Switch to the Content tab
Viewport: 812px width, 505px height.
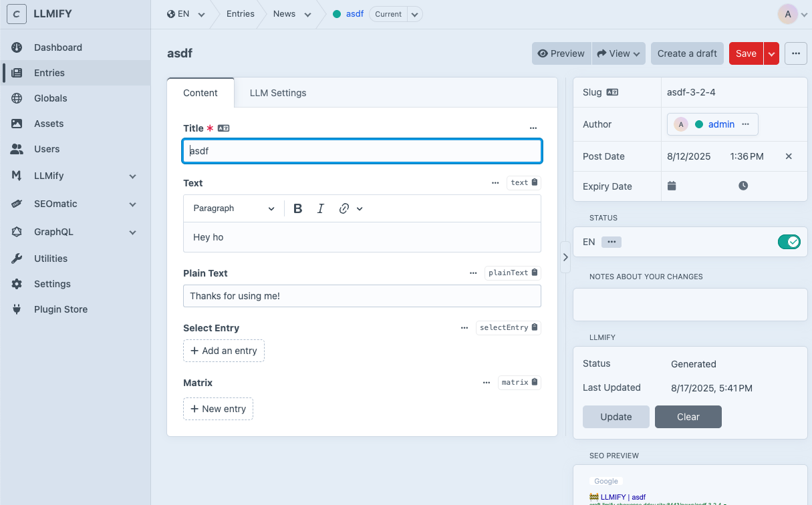coord(200,93)
